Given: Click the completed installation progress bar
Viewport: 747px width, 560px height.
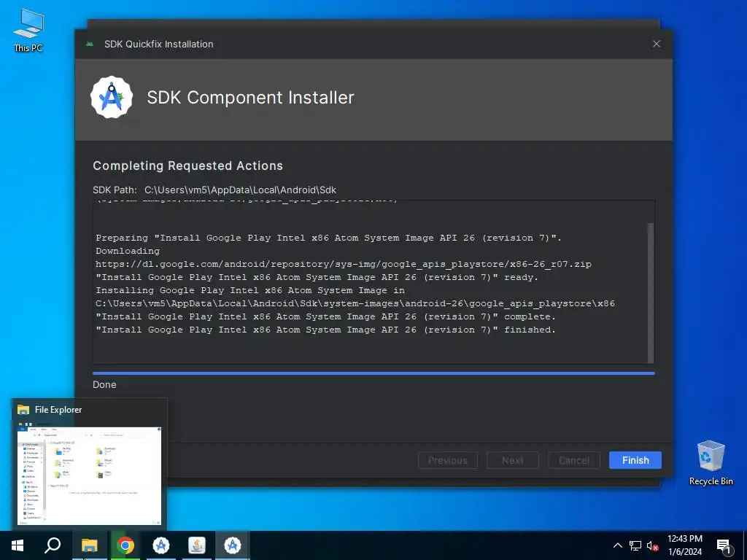Looking at the screenshot, I should [373, 373].
